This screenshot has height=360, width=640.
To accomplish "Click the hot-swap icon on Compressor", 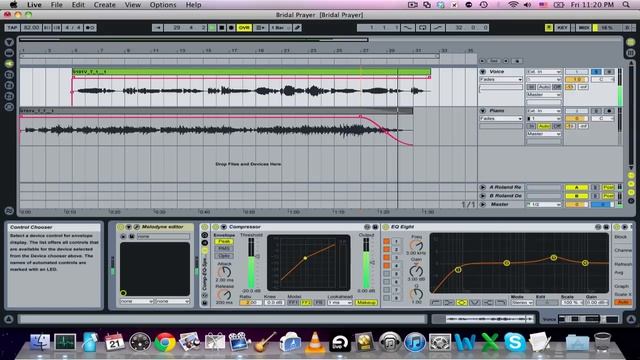I will (x=367, y=227).
